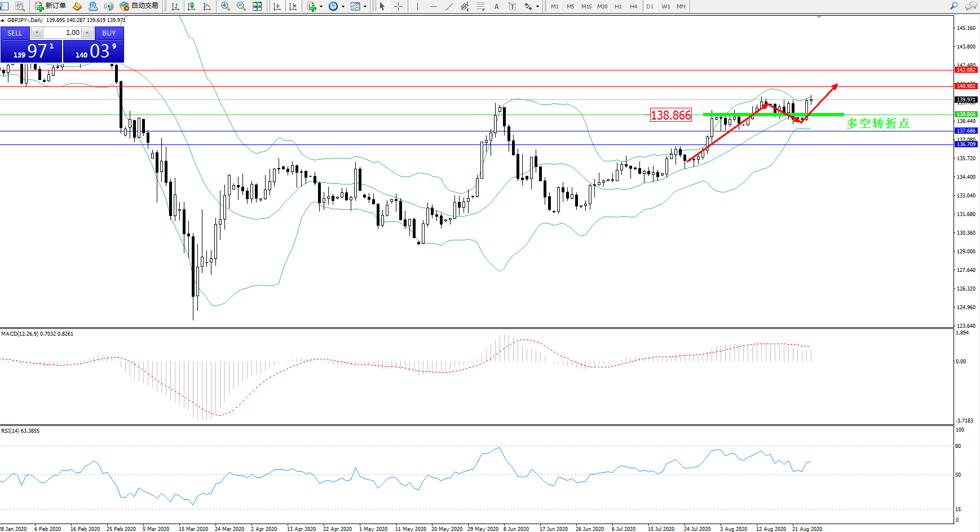Image resolution: width=980 pixels, height=532 pixels.
Task: Open the search magnifier in top-right
Action: pos(953,6)
